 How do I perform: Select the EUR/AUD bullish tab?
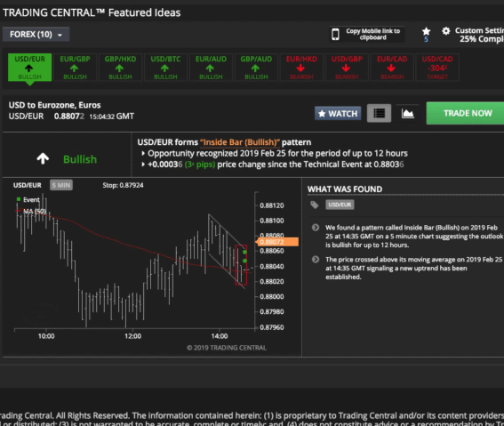[x=211, y=68]
